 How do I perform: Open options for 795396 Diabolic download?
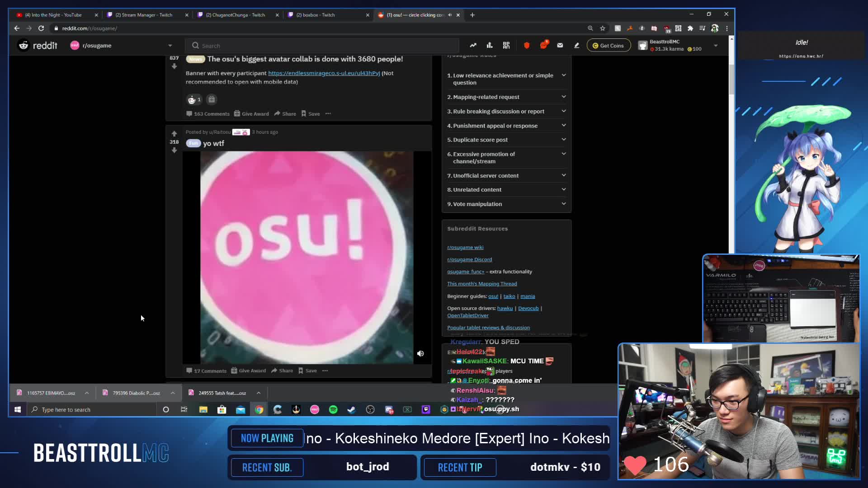[173, 393]
